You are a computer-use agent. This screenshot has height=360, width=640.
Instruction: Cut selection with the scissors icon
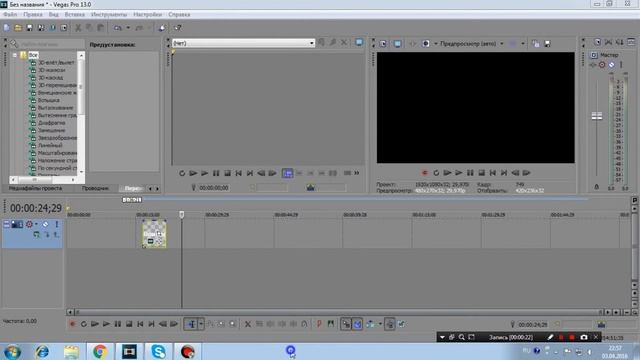coord(78,28)
